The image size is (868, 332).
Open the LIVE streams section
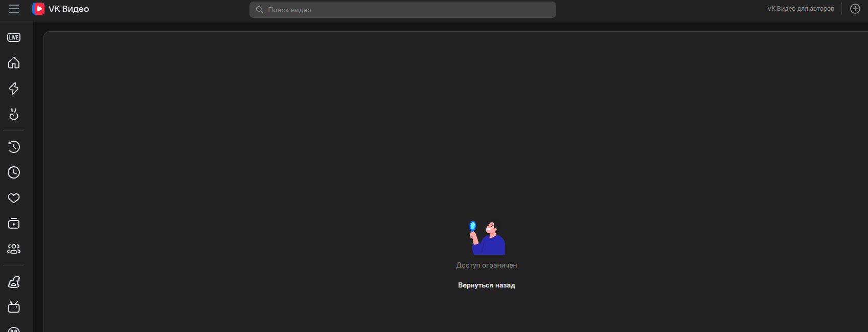[x=14, y=37]
